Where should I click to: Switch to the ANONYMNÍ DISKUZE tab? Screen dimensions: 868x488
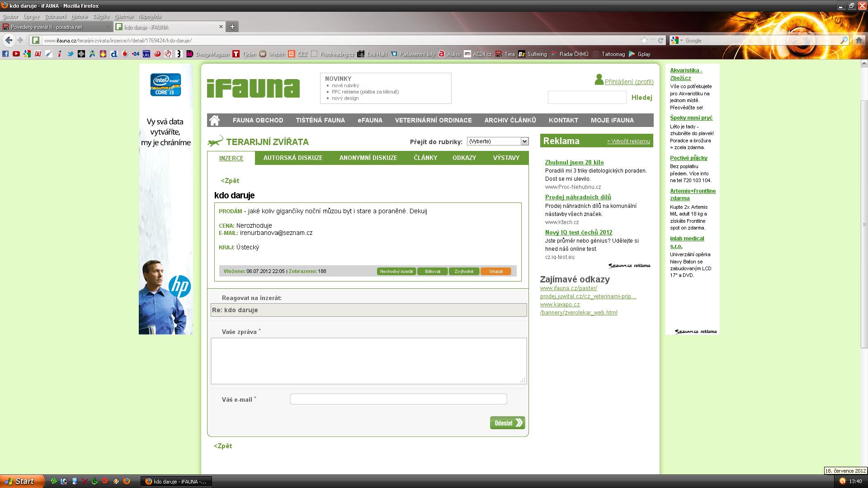click(x=368, y=158)
